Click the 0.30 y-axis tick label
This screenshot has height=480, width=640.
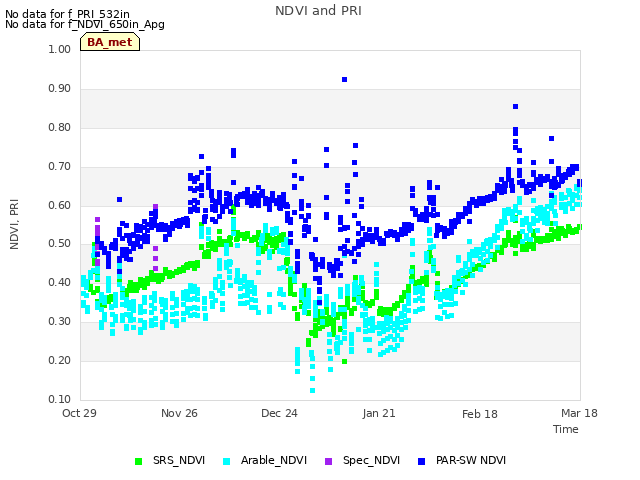tap(60, 322)
